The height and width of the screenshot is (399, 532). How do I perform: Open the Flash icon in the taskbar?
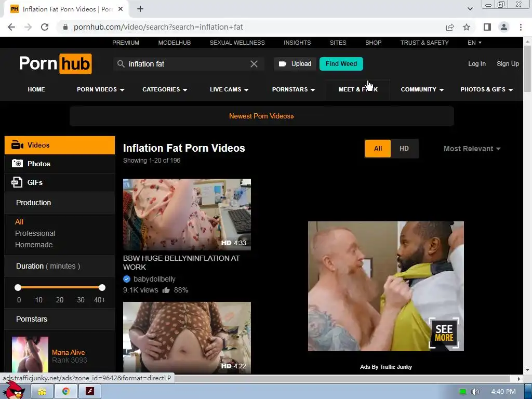89,392
